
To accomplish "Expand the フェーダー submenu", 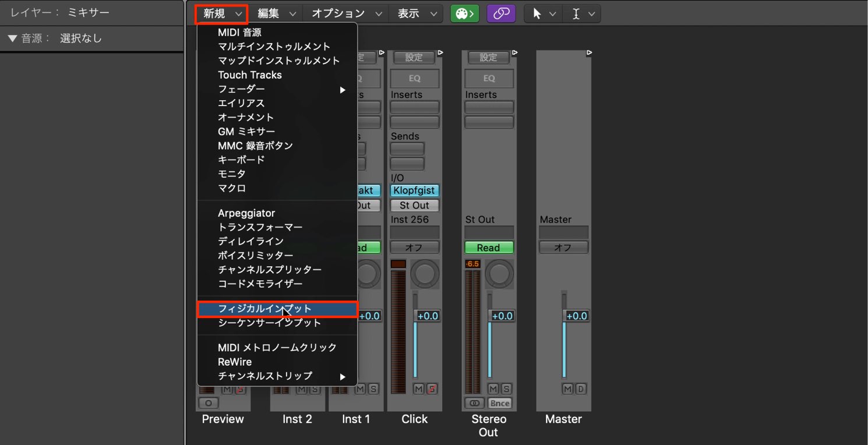I will click(x=277, y=89).
